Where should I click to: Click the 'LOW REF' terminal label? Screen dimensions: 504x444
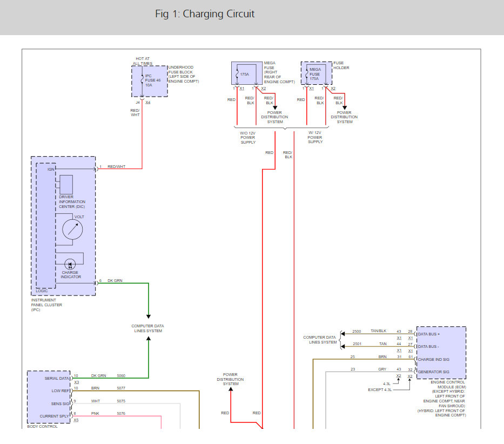(x=61, y=391)
